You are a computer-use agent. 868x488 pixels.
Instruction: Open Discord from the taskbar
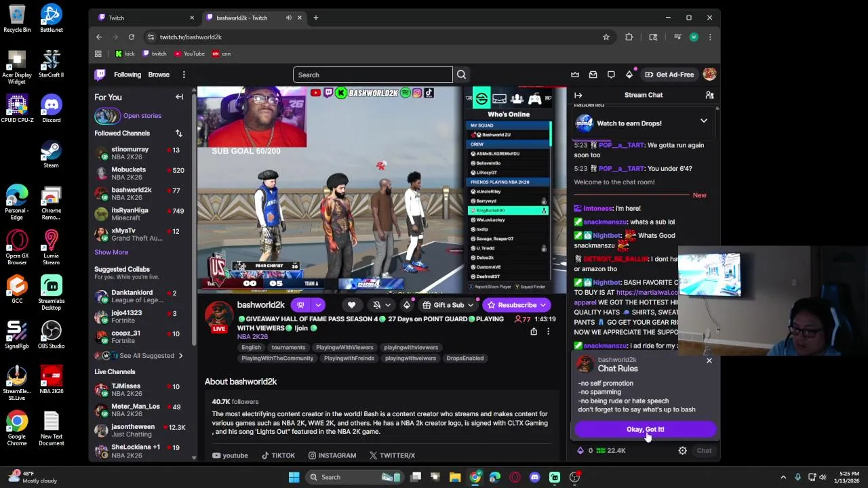[534, 477]
